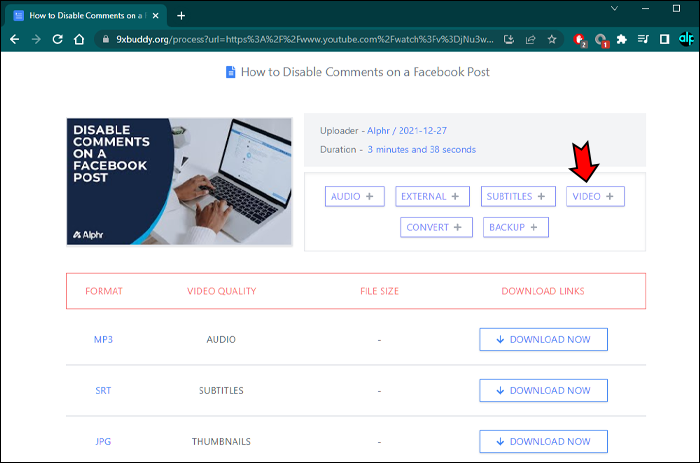Click DOWNLOAD NOW for the MP3 row
Screen dimensions: 700x463
[543, 340]
